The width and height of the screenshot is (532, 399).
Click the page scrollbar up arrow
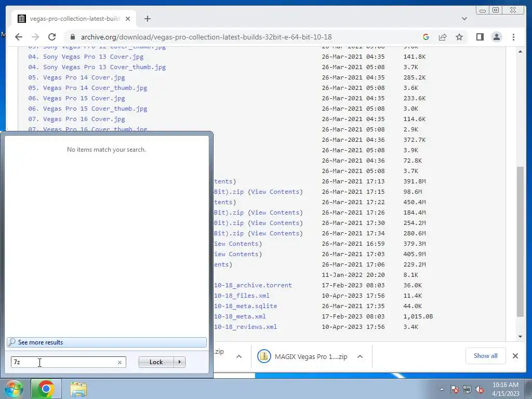520,51
